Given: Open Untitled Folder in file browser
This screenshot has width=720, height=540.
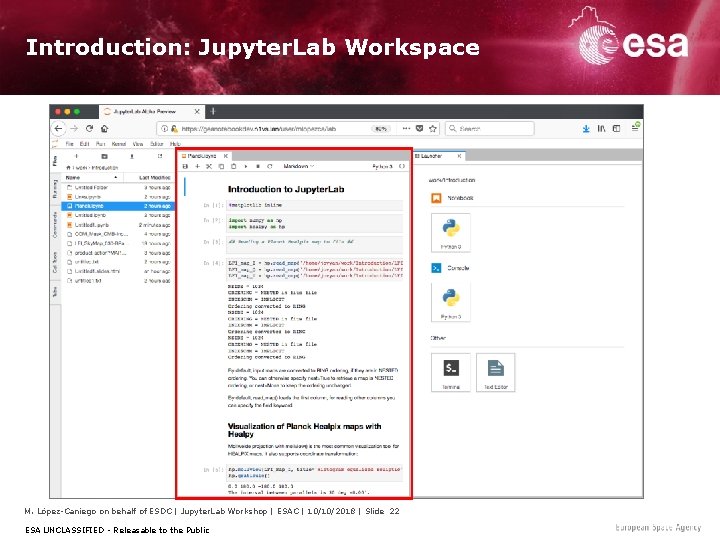Looking at the screenshot, I should pos(118,187).
